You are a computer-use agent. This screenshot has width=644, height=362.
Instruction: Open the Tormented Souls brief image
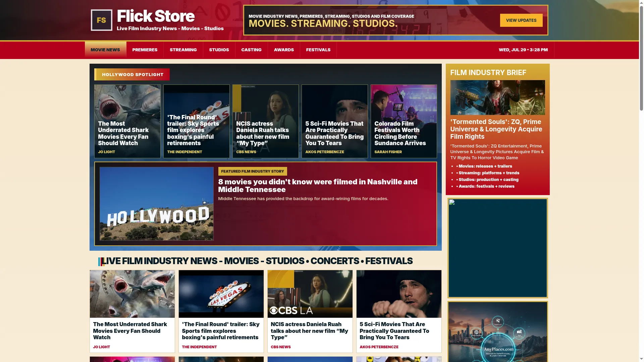point(497,98)
